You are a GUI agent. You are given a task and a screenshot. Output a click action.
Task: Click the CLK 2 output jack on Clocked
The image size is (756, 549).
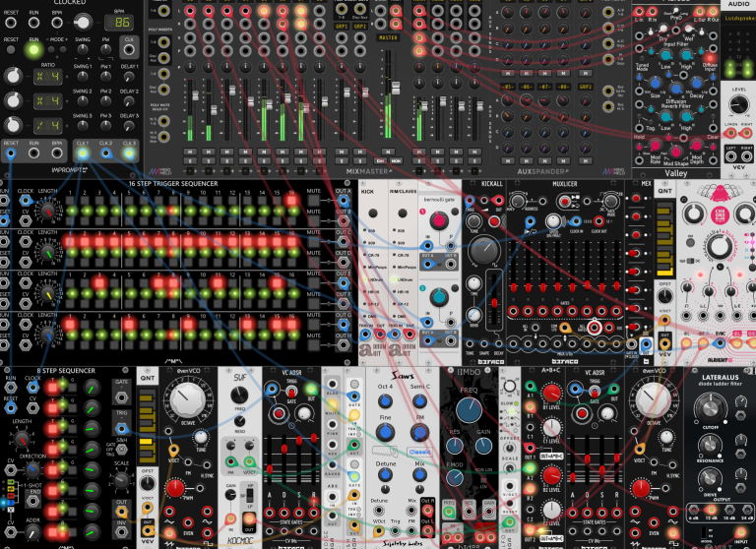point(105,153)
